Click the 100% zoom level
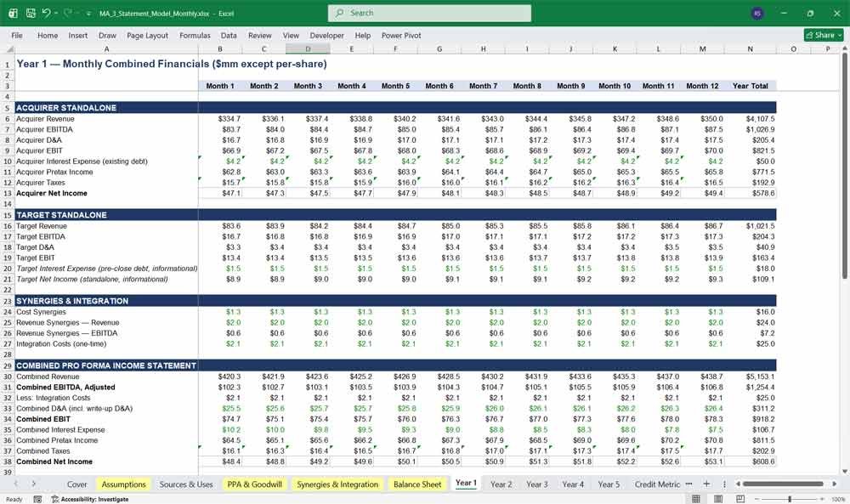This screenshot has width=850, height=504. 838,499
